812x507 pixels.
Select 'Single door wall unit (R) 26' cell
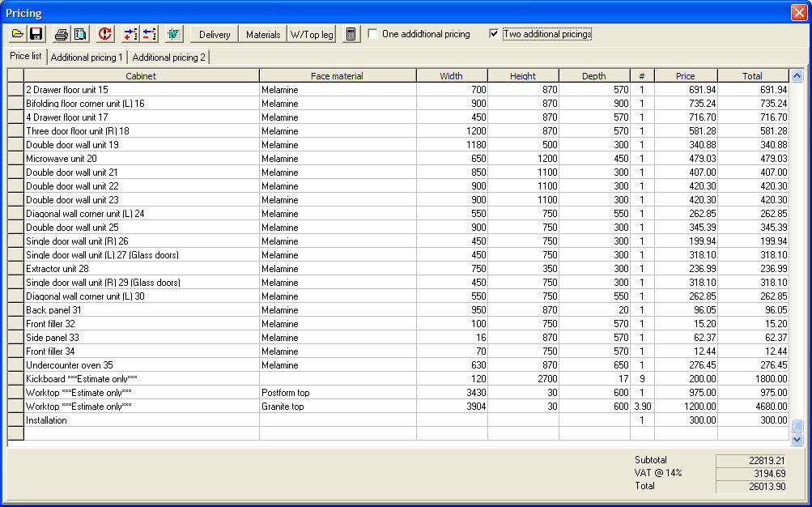pyautogui.click(x=141, y=241)
